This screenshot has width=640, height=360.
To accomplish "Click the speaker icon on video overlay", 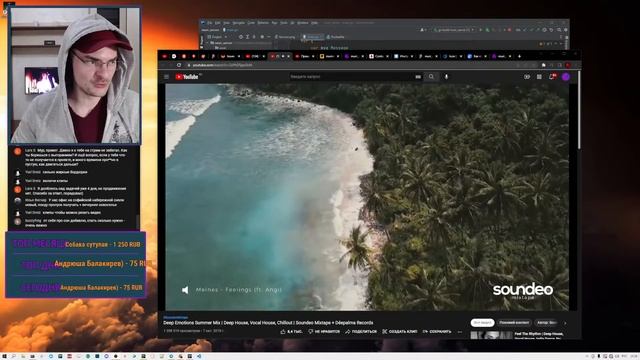I will click(185, 290).
